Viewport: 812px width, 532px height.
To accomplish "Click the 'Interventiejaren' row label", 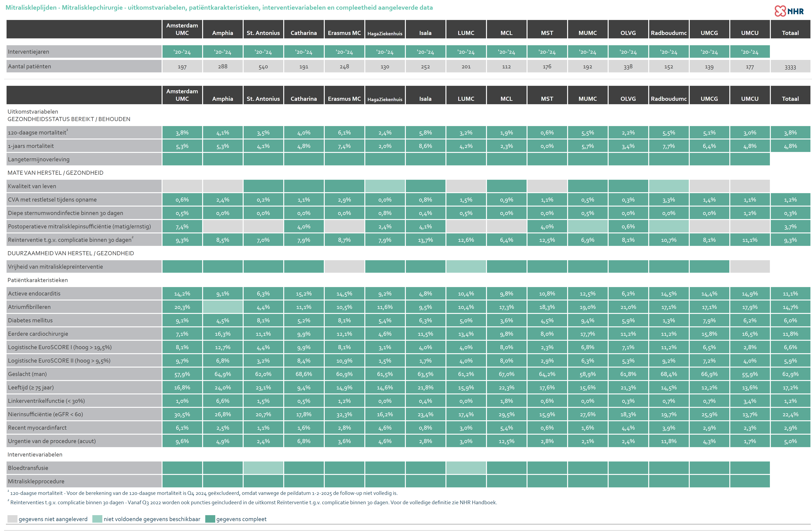I will tap(29, 52).
